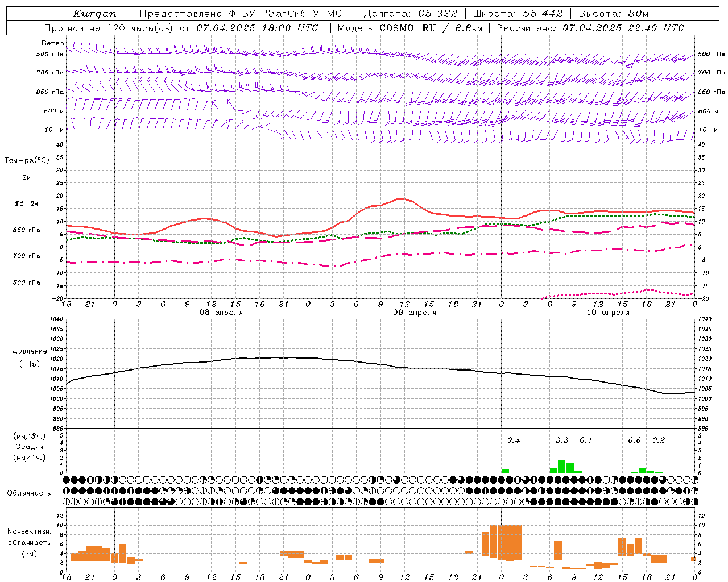This screenshot has width=728, height=582.
Task: Select the "Модель COSMO-RU / 6.6км" text
Action: click(409, 28)
